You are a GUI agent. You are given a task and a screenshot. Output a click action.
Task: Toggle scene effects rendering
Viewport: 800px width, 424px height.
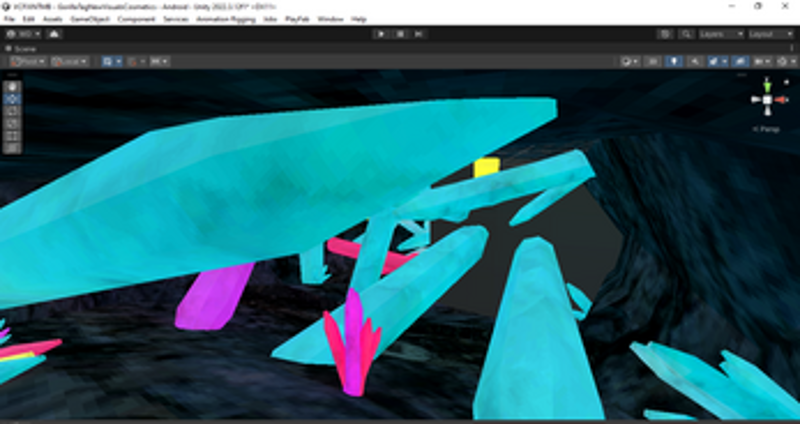714,62
